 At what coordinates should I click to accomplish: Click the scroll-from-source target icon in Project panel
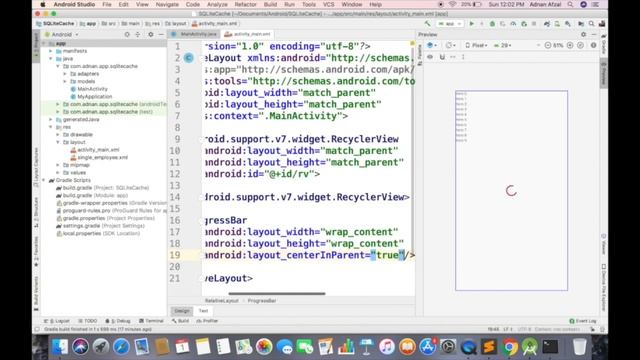click(x=127, y=35)
